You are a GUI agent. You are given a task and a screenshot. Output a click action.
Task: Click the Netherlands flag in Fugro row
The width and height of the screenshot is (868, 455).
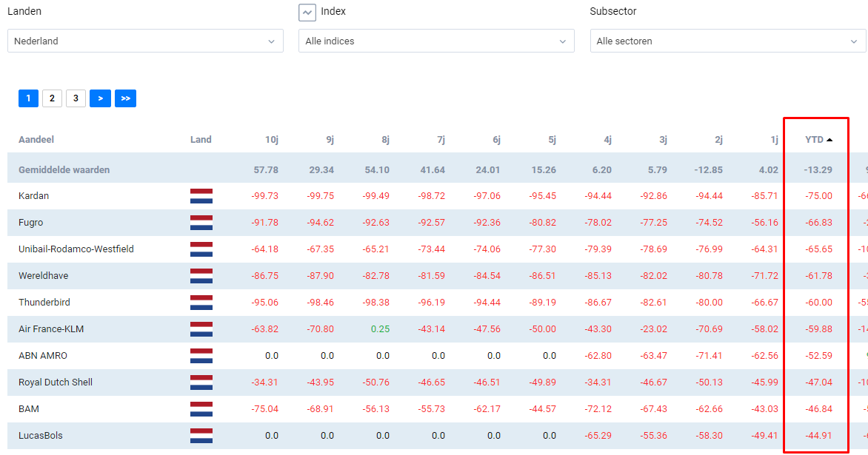[x=201, y=223]
